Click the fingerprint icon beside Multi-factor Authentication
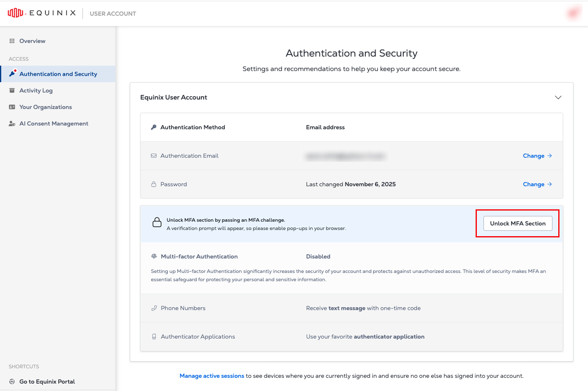588x391 pixels. click(x=154, y=256)
